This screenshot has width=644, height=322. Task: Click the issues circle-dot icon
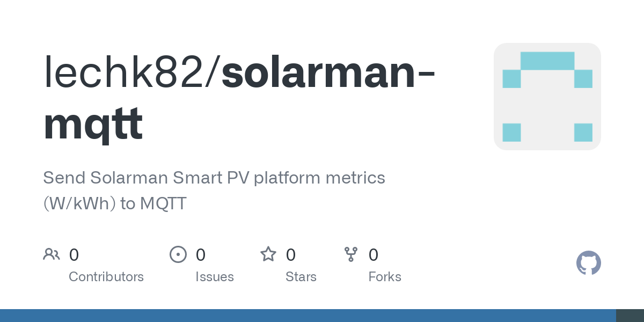click(178, 254)
